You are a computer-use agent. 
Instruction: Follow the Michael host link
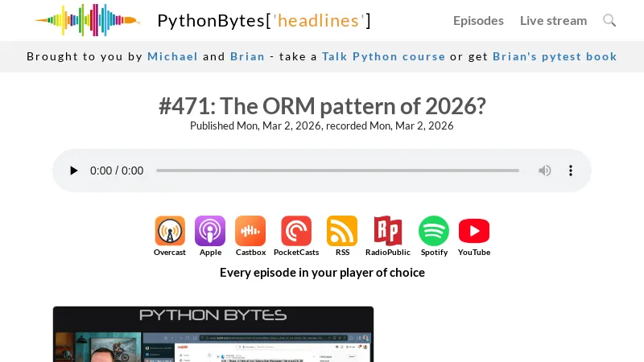[x=172, y=56]
